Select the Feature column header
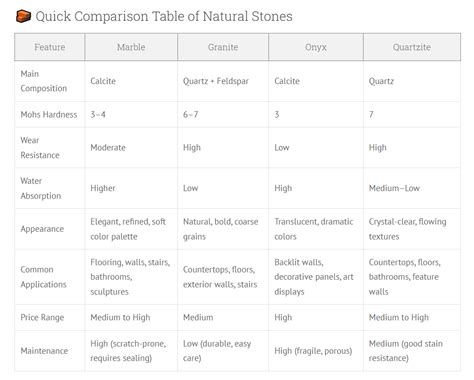 50,47
